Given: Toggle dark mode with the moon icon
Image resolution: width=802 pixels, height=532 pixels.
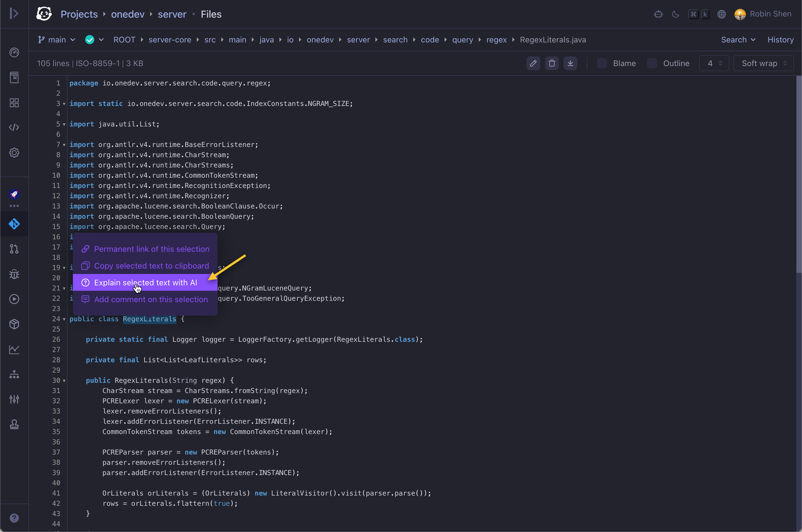Looking at the screenshot, I should click(x=675, y=14).
